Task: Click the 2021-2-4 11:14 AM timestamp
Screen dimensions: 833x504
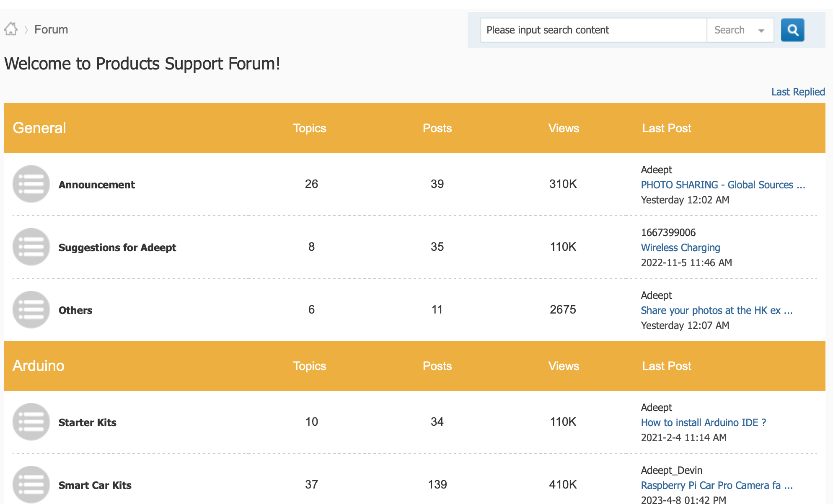Action: tap(684, 437)
